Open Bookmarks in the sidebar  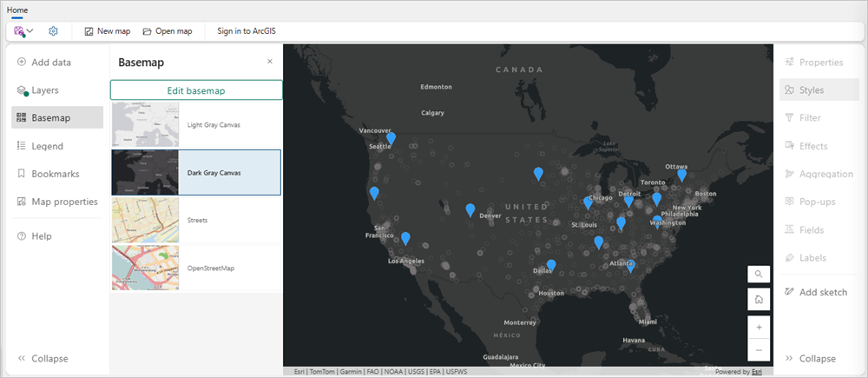point(57,174)
